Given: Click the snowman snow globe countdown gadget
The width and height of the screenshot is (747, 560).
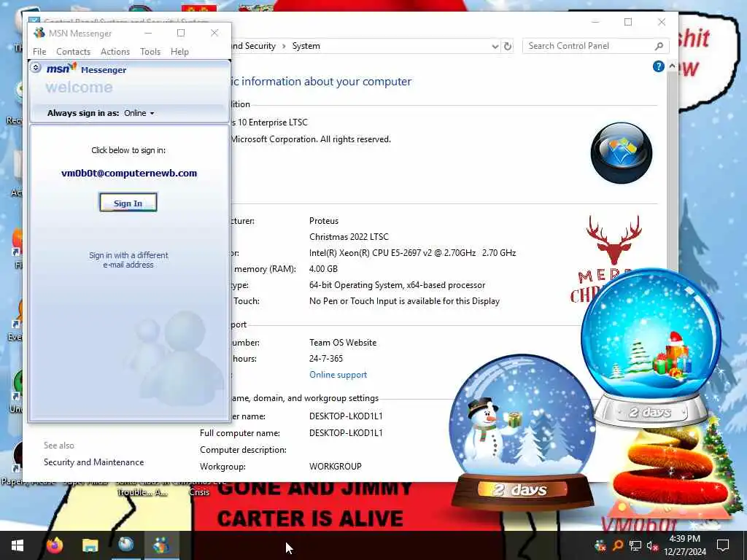Looking at the screenshot, I should (522, 431).
